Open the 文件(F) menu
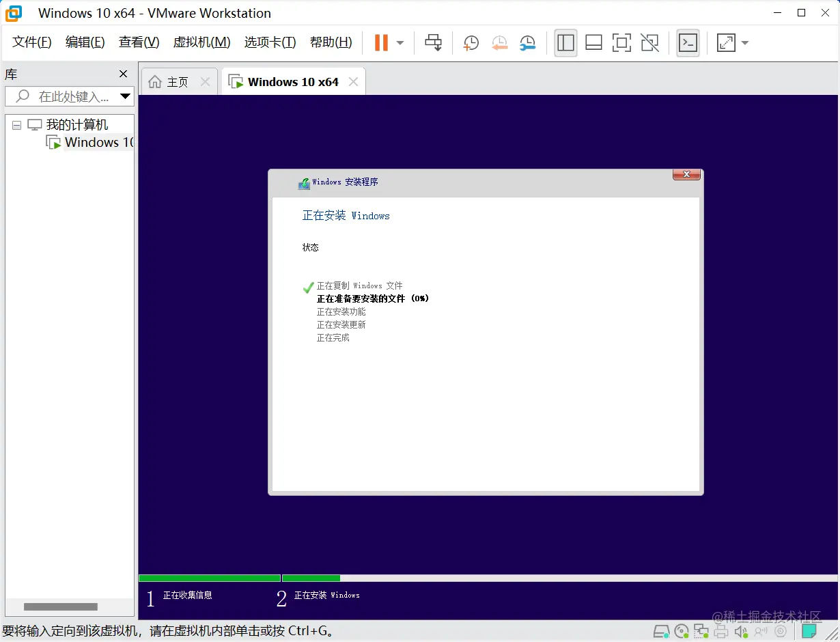The image size is (840, 642). (32, 42)
